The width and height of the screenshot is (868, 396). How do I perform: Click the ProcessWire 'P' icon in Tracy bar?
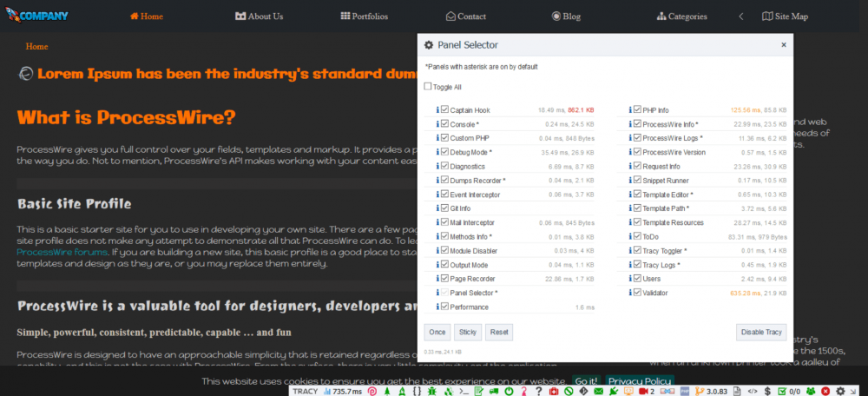pos(372,392)
